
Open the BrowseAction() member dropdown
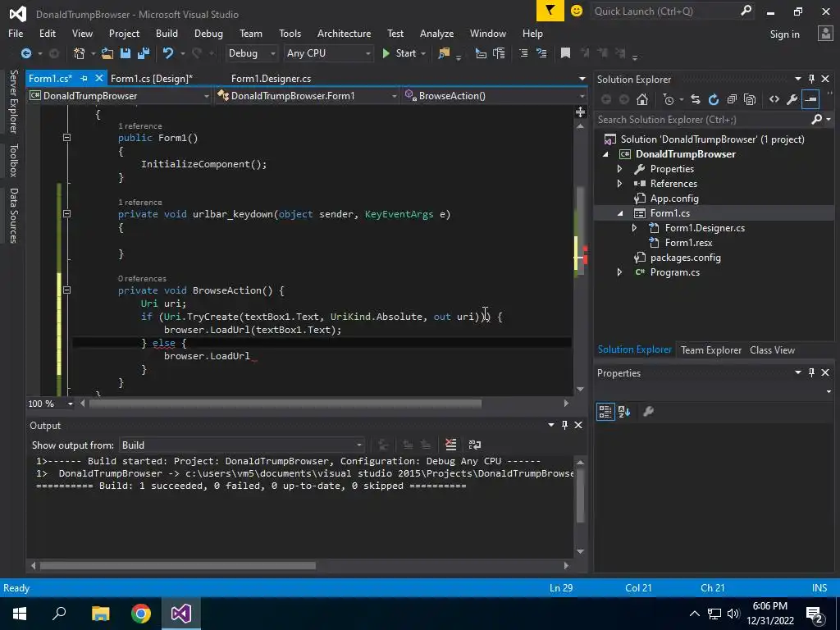pos(495,96)
